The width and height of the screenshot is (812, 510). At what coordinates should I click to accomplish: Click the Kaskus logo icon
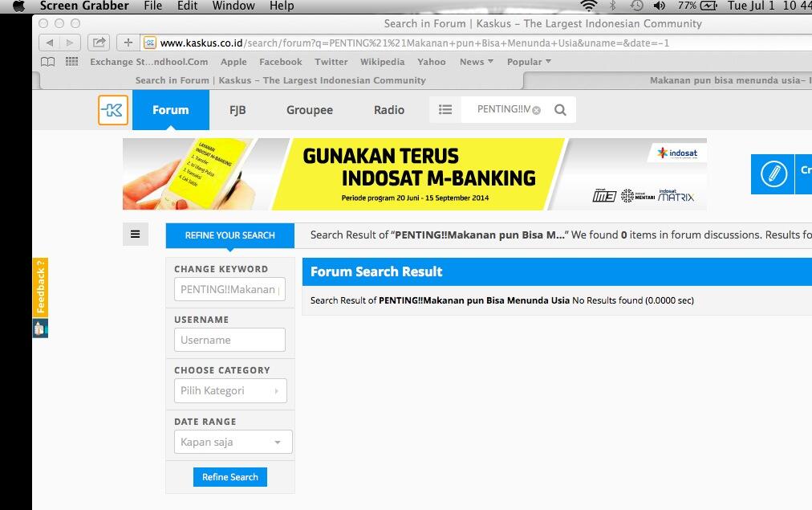(113, 110)
